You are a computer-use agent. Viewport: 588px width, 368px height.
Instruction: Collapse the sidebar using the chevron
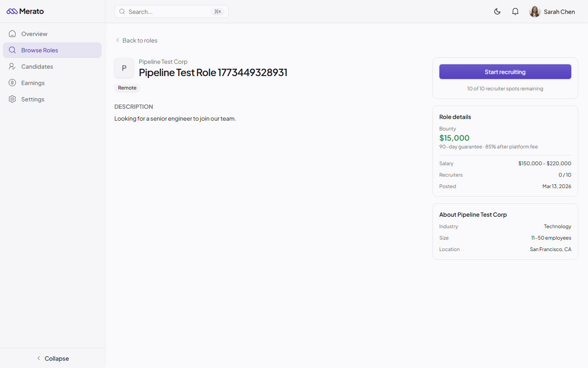point(53,358)
